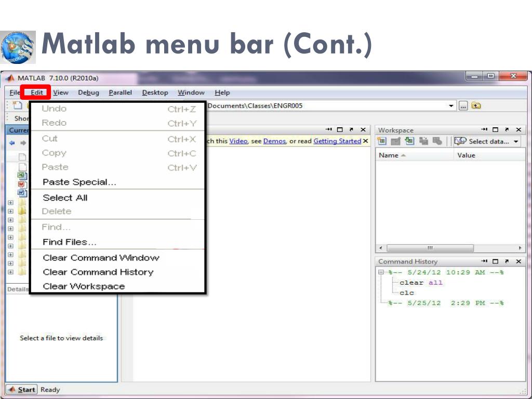The width and height of the screenshot is (532, 399).
Task: Collapse the 5/24/12 session in Command History
Action: (x=381, y=272)
